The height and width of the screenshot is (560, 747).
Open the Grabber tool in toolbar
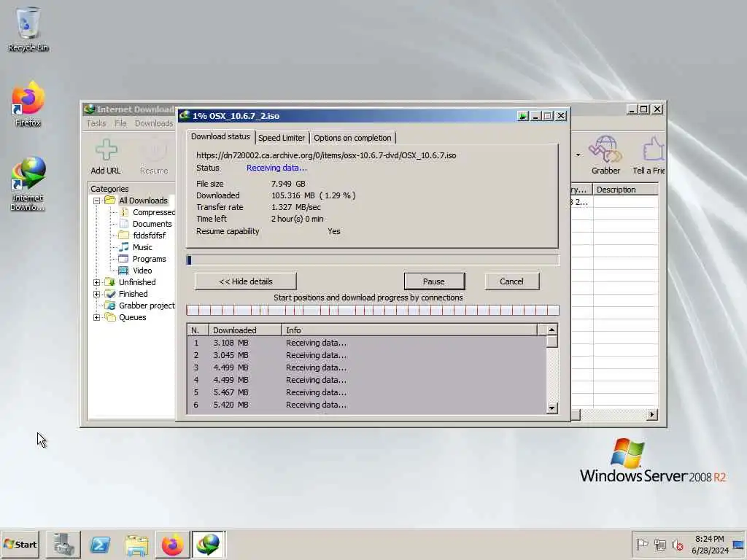pos(605,155)
